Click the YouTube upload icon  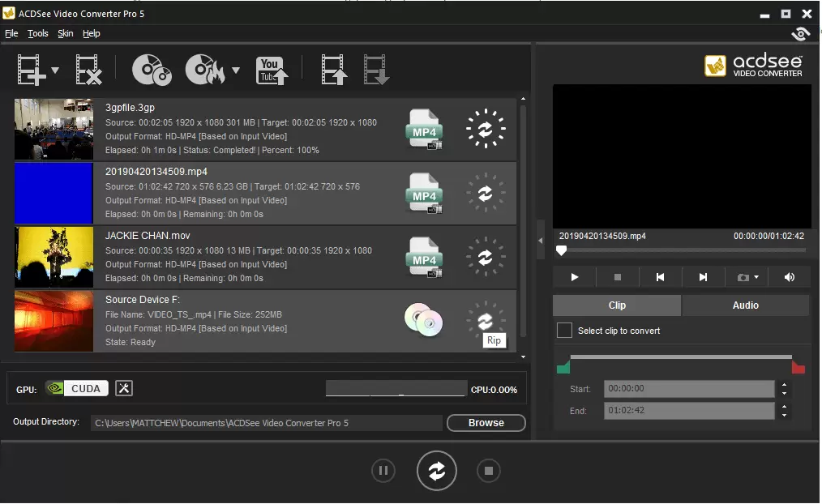pos(272,70)
